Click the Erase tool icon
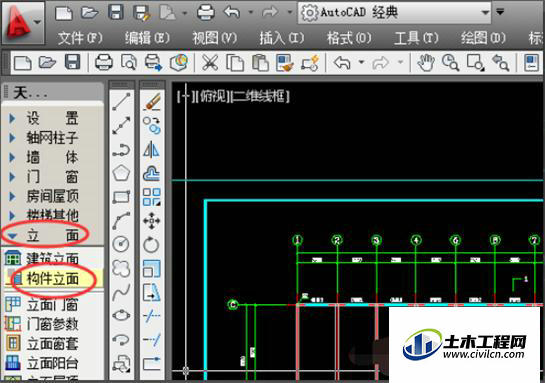545x383 pixels. tap(152, 101)
